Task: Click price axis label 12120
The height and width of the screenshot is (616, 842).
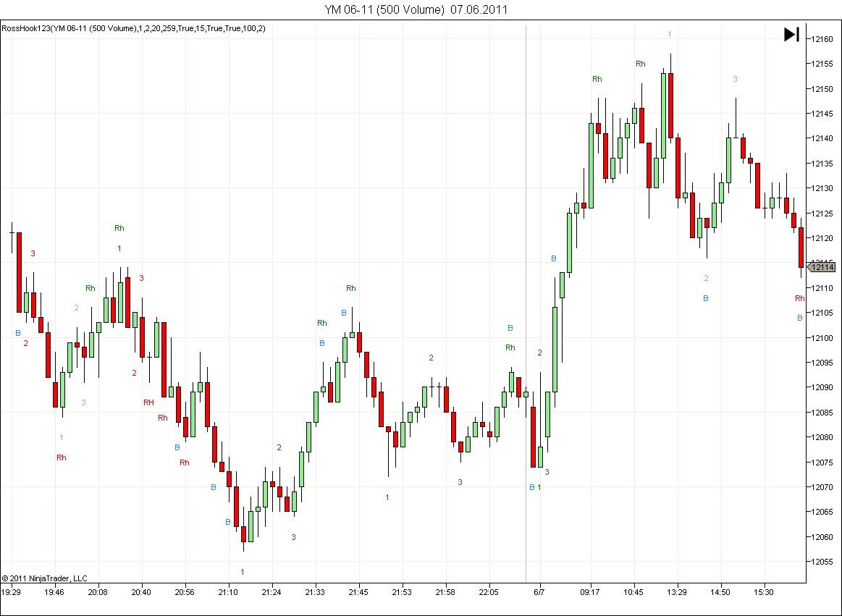Action: point(822,238)
